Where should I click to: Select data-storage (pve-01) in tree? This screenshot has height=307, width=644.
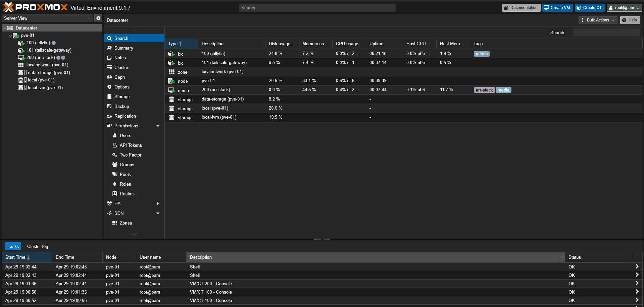[x=49, y=72]
